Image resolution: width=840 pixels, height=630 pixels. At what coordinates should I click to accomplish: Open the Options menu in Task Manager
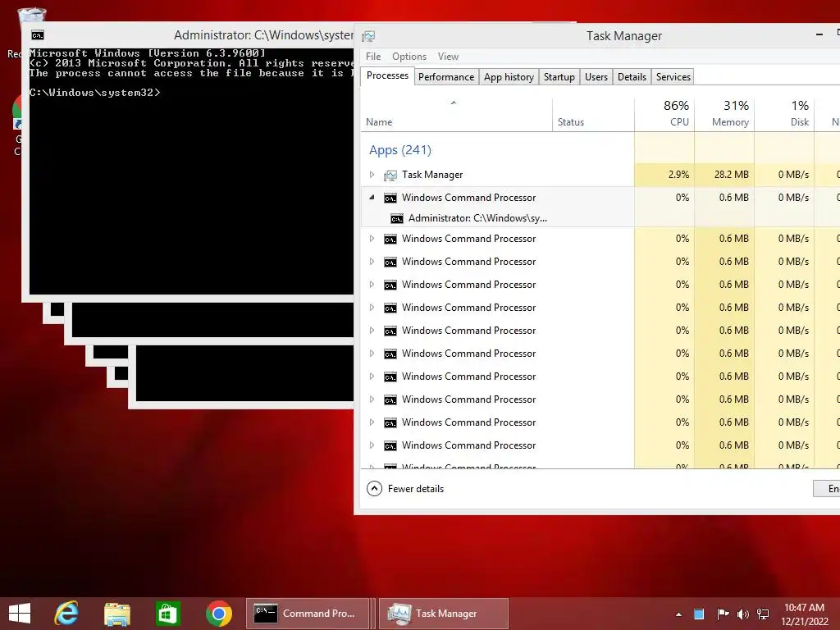click(409, 57)
